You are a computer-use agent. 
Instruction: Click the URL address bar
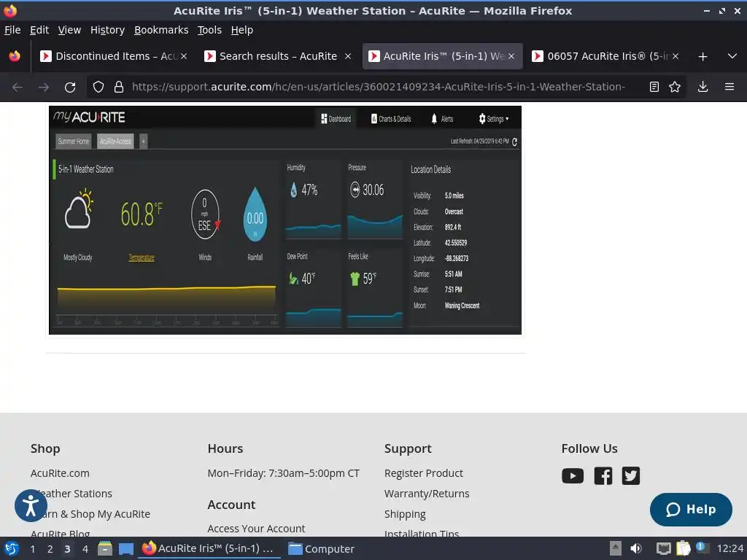379,87
